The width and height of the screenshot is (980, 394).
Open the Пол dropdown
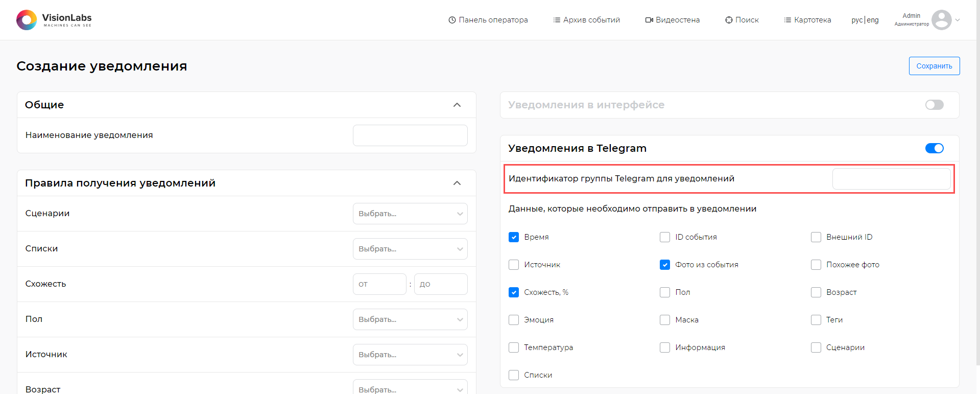tap(410, 319)
